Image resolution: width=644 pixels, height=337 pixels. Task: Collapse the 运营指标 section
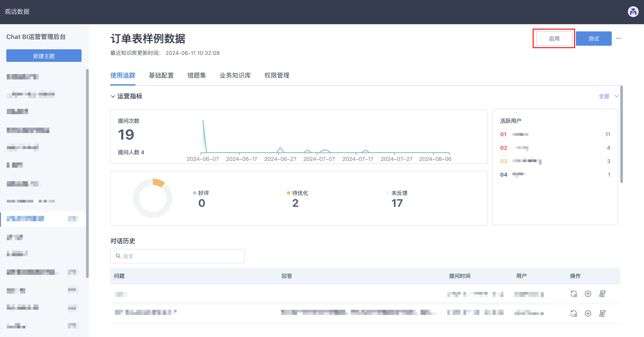click(x=113, y=97)
